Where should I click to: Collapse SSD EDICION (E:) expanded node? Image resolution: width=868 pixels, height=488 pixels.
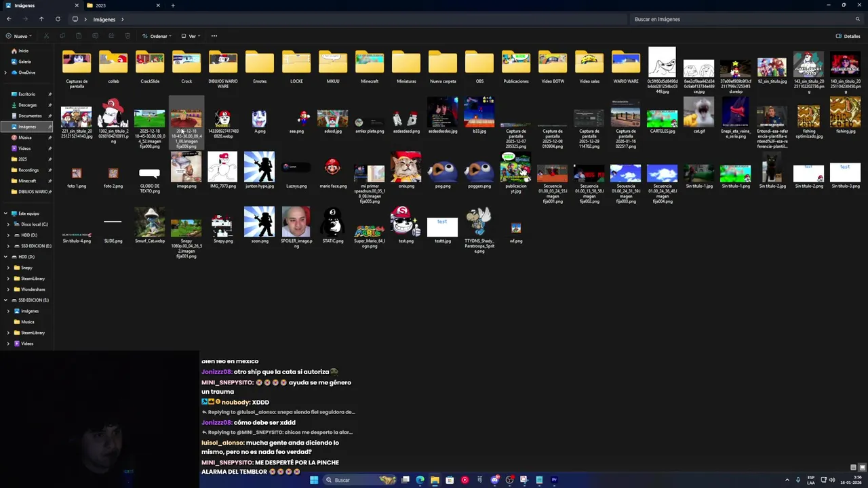(5, 300)
